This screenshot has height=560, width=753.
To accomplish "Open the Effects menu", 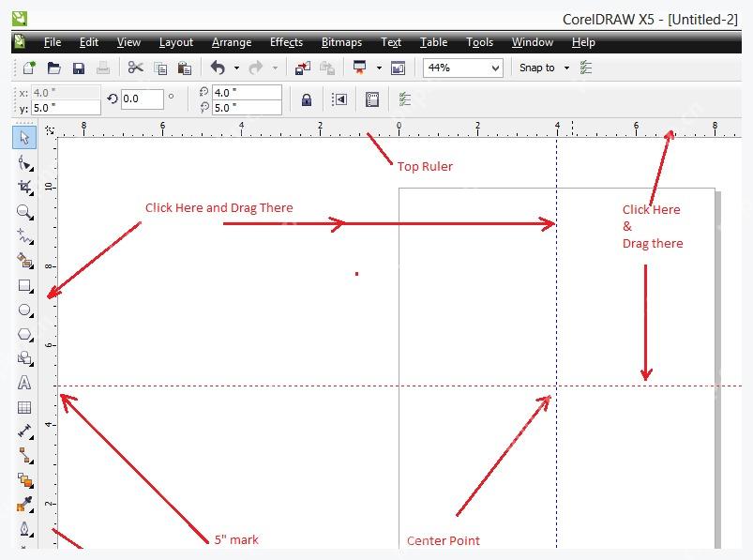I will (286, 42).
